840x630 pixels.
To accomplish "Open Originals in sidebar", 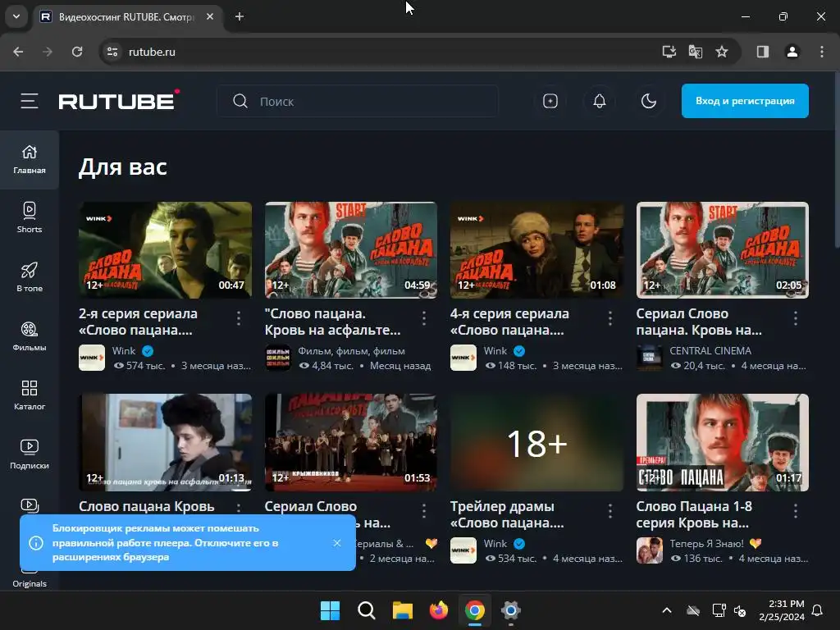I will tap(30, 583).
